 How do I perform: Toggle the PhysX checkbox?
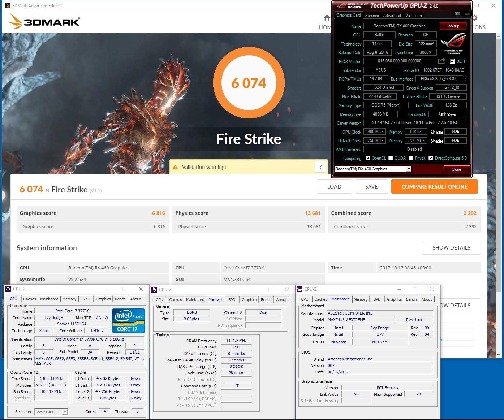[x=411, y=158]
